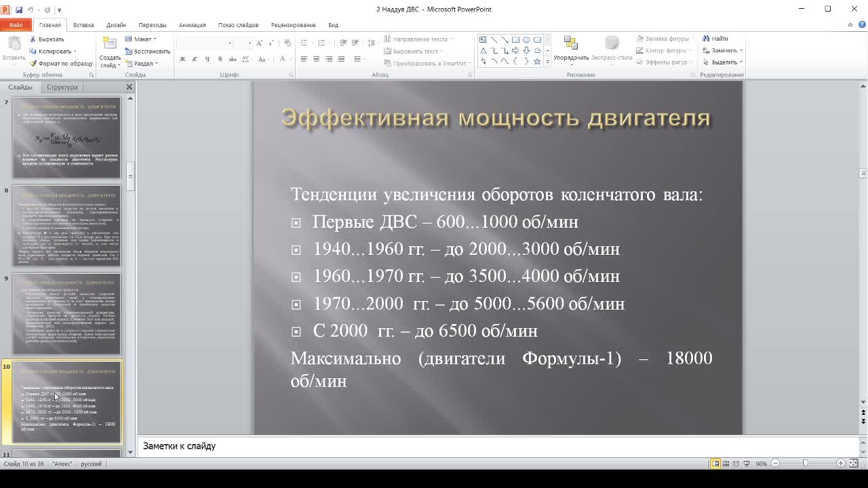The image size is (868, 488).
Task: Click the font color A icon
Action: 283,59
